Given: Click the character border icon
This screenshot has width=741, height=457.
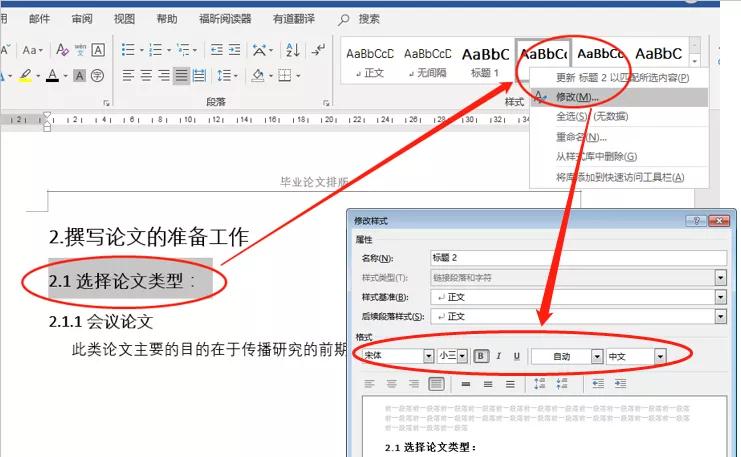Looking at the screenshot, I should pyautogui.click(x=98, y=50).
